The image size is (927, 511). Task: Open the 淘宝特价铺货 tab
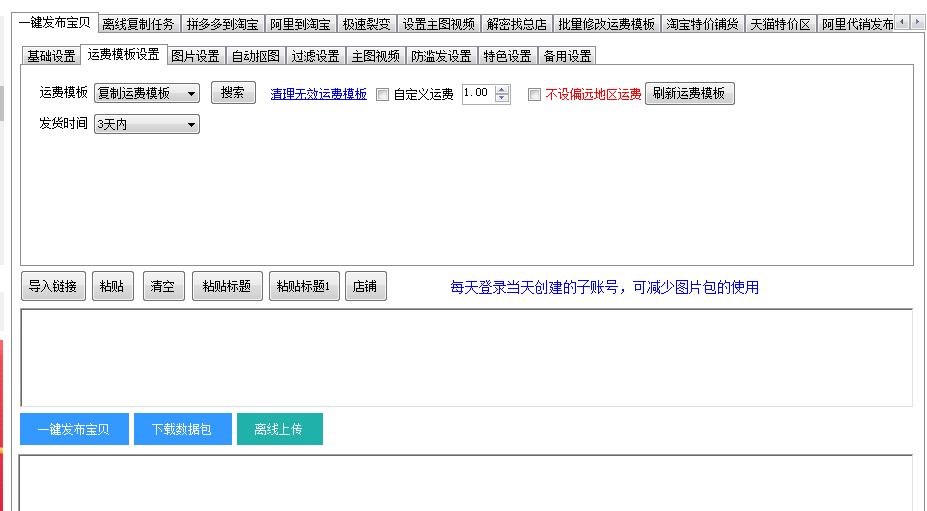coord(702,24)
